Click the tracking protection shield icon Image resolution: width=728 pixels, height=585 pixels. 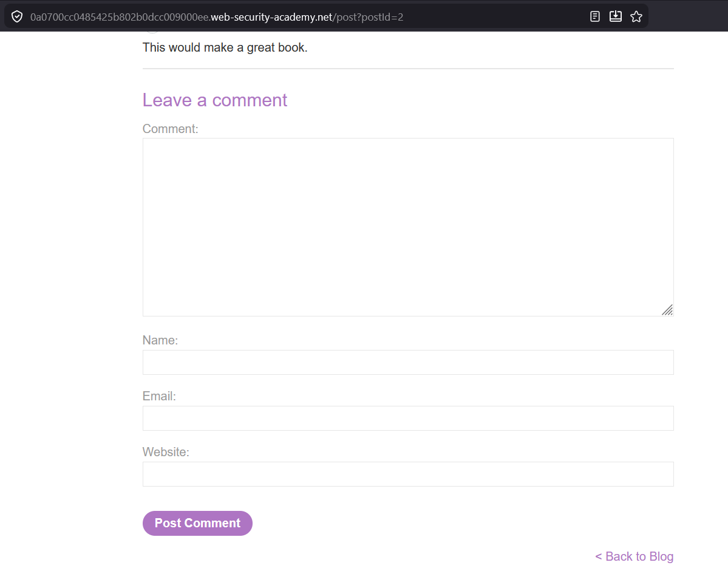[x=17, y=17]
